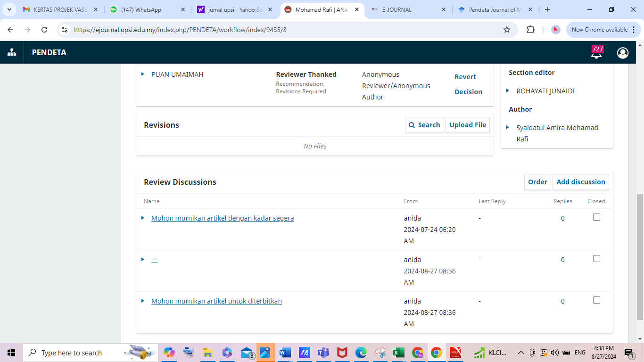Tick the Closed checkbox for the untitled discussion
This screenshot has height=362, width=644.
pos(596,259)
